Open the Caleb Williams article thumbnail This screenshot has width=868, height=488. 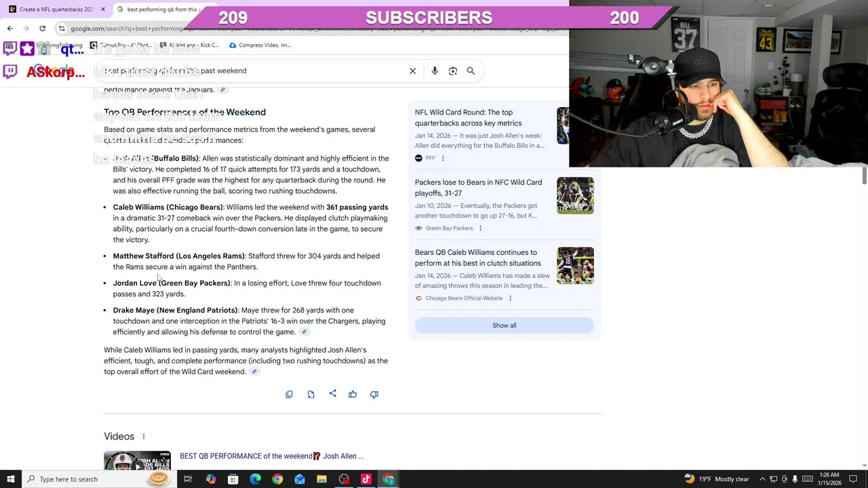coord(575,266)
